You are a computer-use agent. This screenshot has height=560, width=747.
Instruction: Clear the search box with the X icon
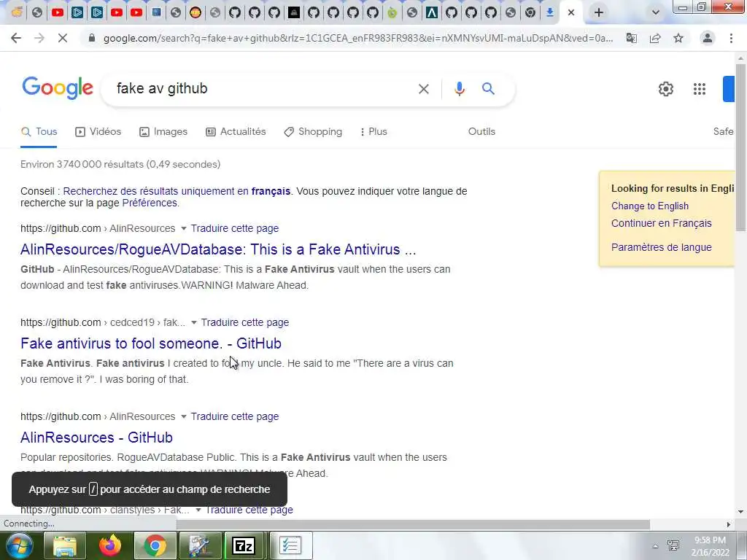424,88
